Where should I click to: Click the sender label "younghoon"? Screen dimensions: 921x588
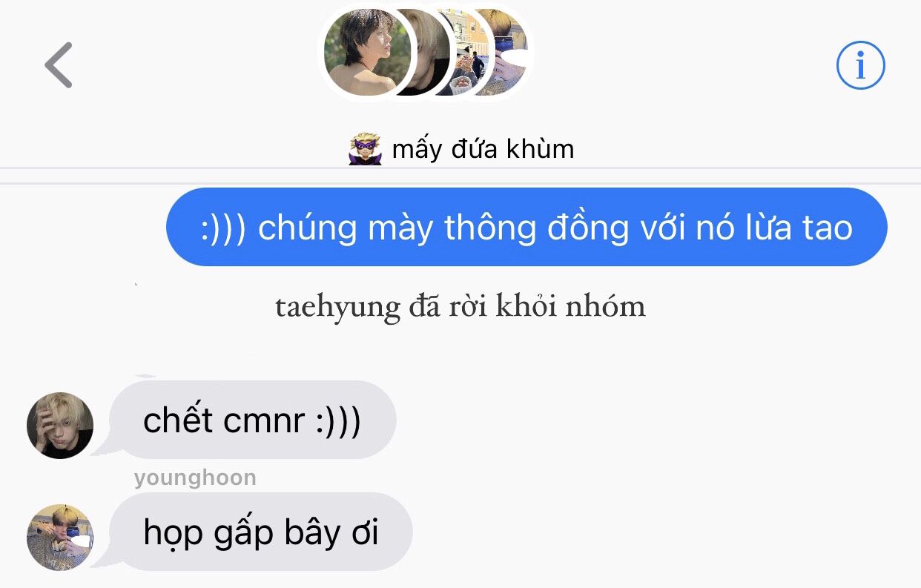[195, 478]
